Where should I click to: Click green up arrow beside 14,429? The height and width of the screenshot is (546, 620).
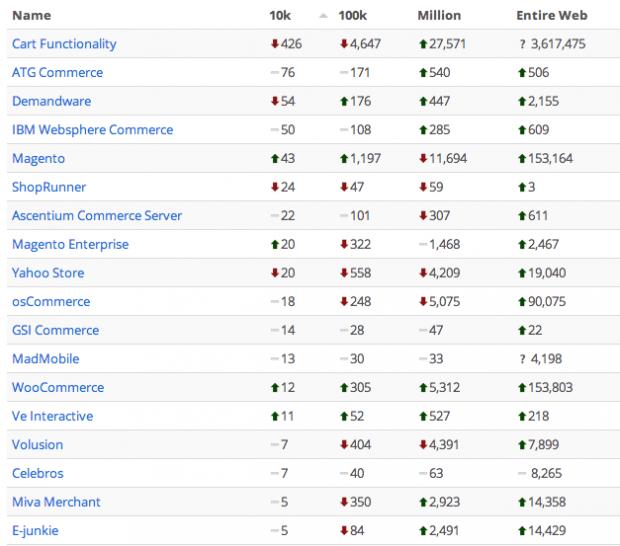click(522, 531)
